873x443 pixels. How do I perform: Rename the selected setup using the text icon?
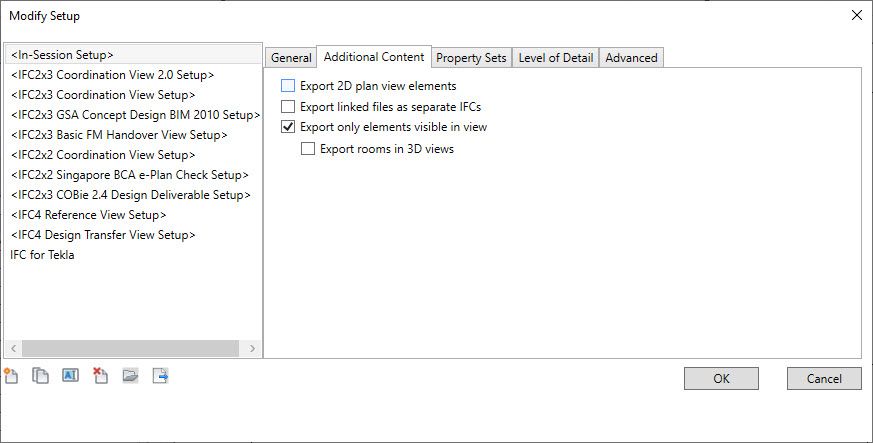[70, 375]
